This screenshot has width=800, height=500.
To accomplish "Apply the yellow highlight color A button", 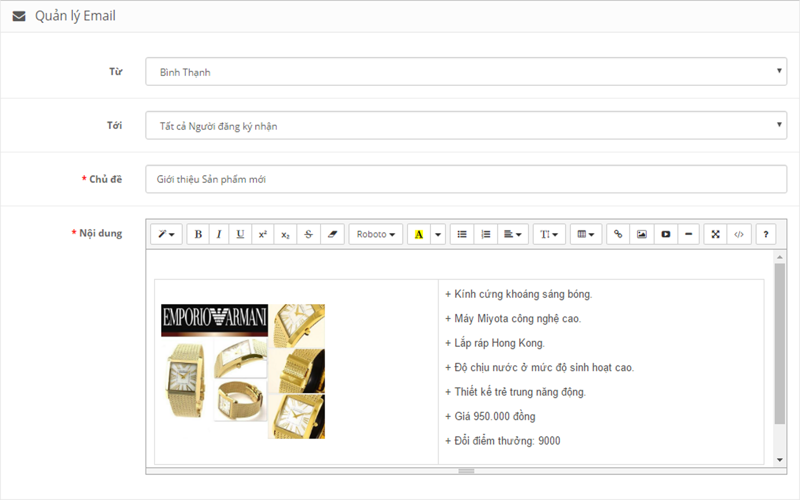I will click(x=419, y=234).
